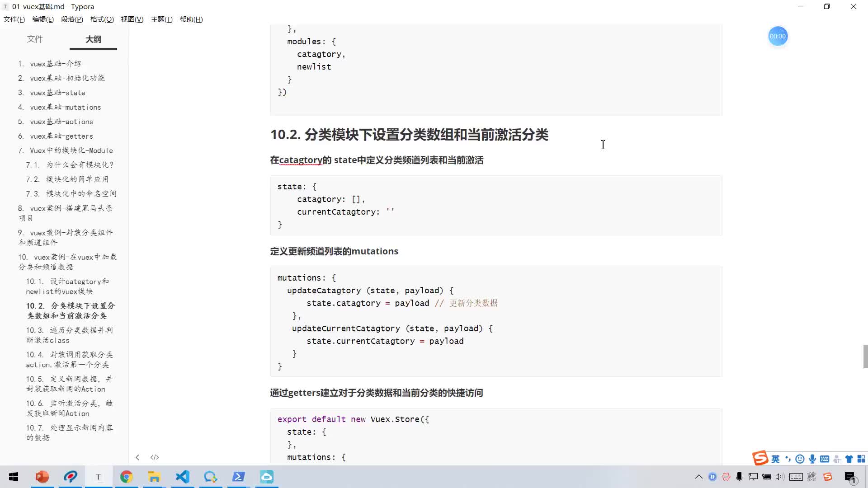
Task: Switch to Typora in the taskbar
Action: (x=98, y=477)
